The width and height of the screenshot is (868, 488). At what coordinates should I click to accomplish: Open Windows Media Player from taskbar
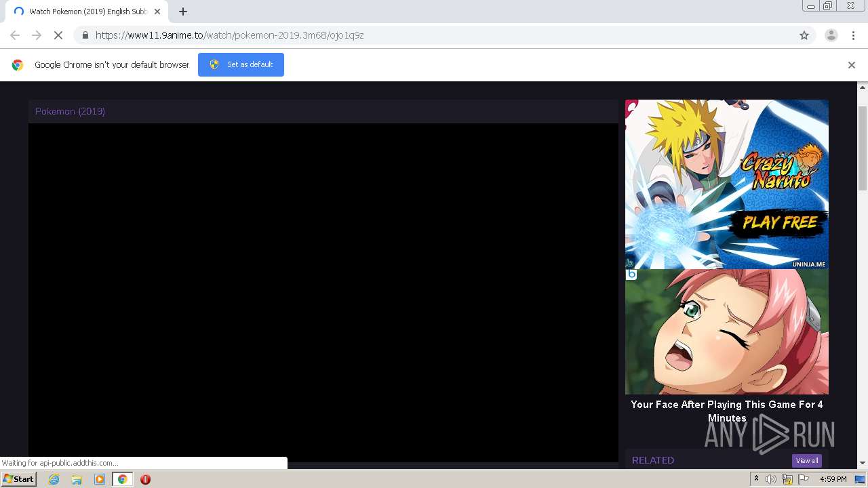[100, 479]
